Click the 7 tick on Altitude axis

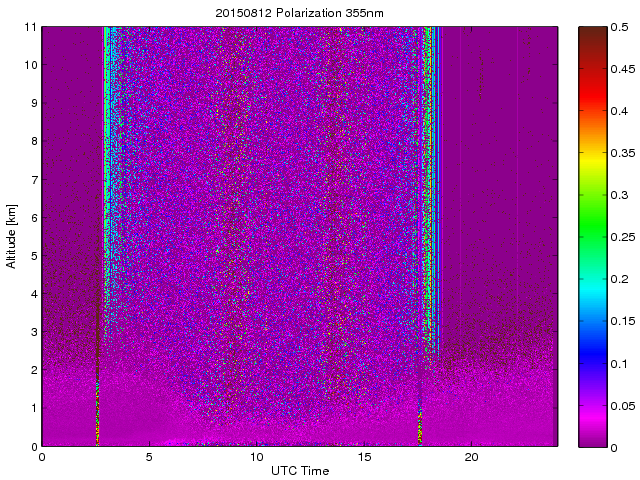coord(33,180)
